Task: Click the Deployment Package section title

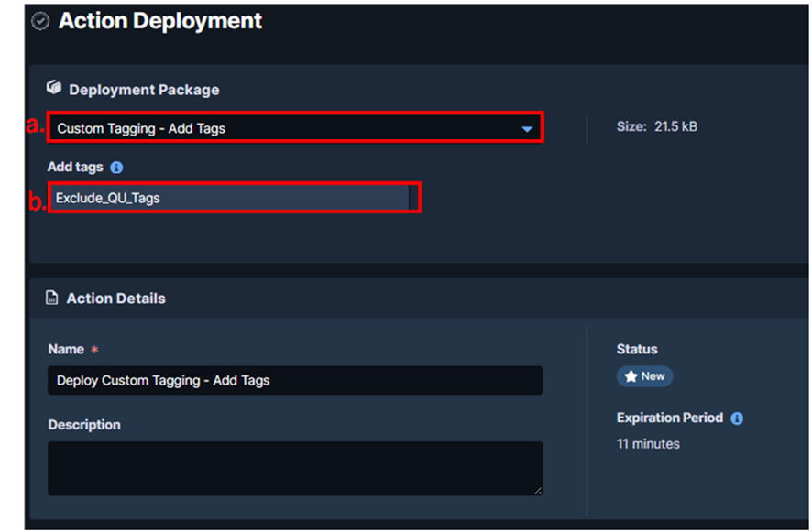Action: pyautogui.click(x=144, y=90)
